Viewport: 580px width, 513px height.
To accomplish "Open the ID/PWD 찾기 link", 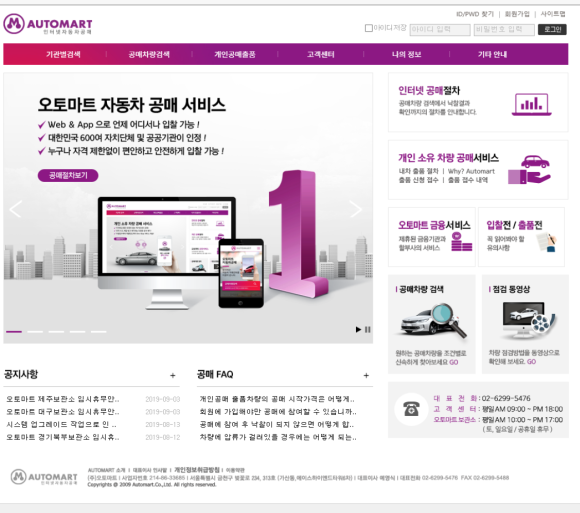I will 475,14.
